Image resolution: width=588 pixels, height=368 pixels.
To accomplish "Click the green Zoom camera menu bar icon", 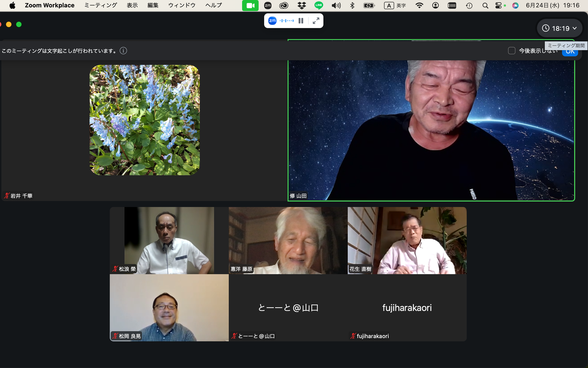I will tap(250, 6).
